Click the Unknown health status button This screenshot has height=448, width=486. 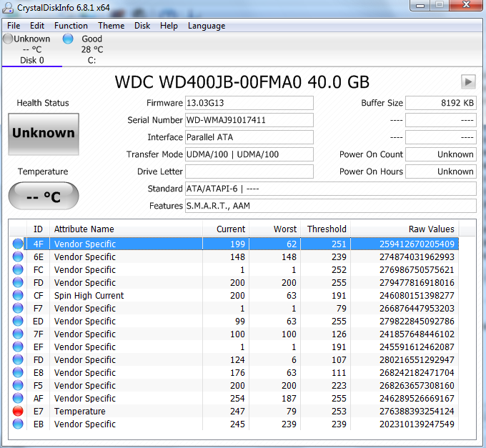point(44,134)
